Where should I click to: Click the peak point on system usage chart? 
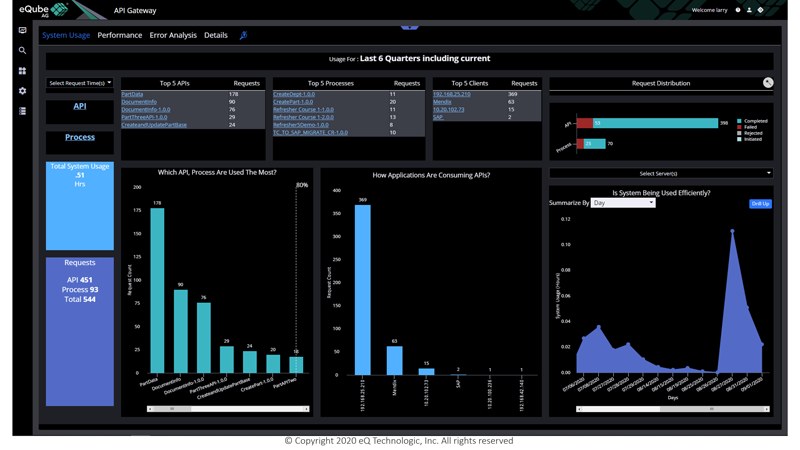[733, 231]
